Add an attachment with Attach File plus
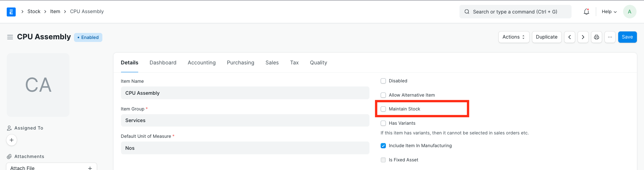The image size is (644, 170). pyautogui.click(x=90, y=168)
